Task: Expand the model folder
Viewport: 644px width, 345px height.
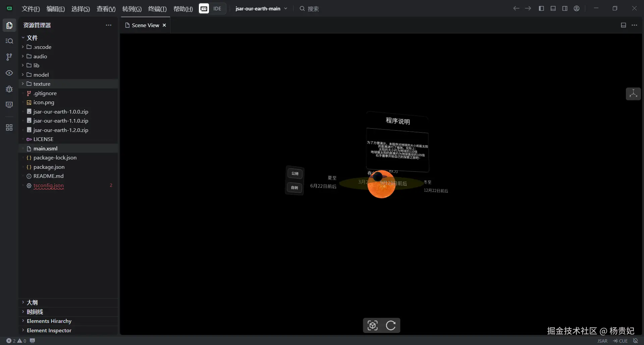Action: (x=68, y=75)
